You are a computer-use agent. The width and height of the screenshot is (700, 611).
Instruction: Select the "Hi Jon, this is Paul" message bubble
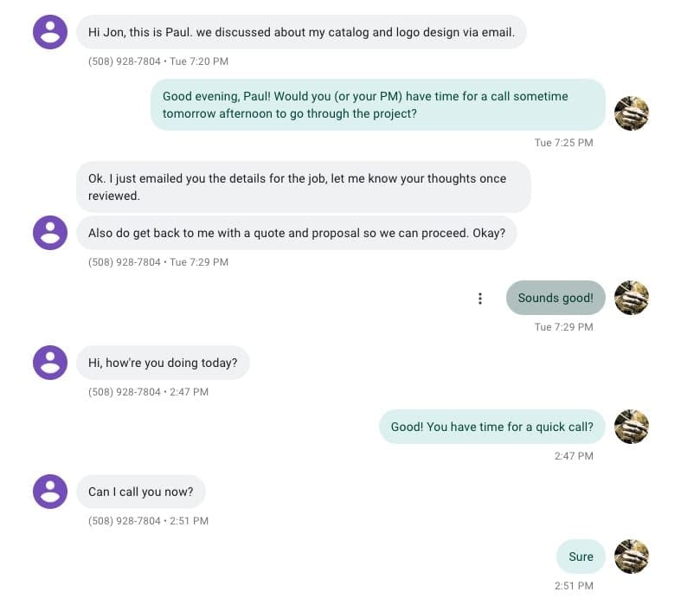301,33
